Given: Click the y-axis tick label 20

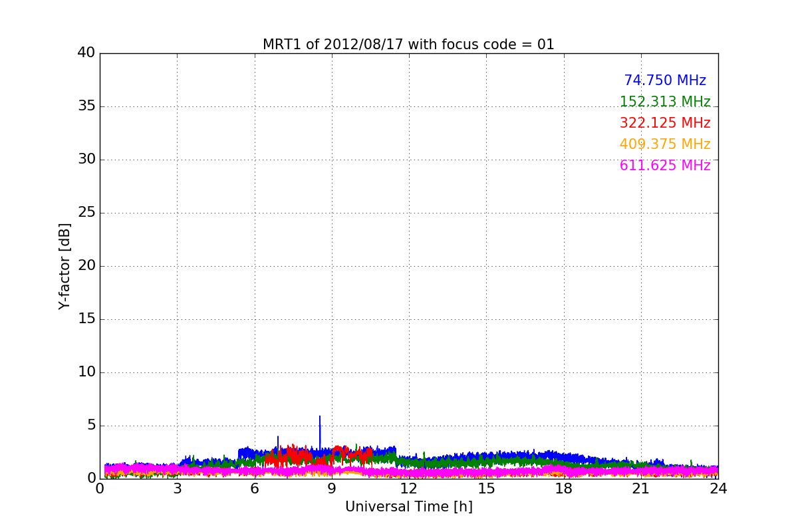Looking at the screenshot, I should point(86,265).
